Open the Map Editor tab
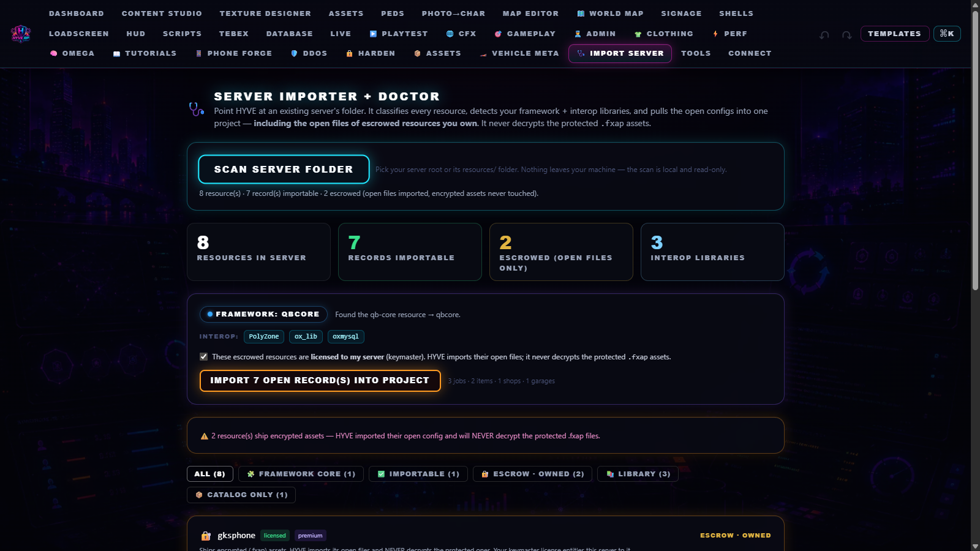The width and height of the screenshot is (980, 551). pyautogui.click(x=530, y=13)
